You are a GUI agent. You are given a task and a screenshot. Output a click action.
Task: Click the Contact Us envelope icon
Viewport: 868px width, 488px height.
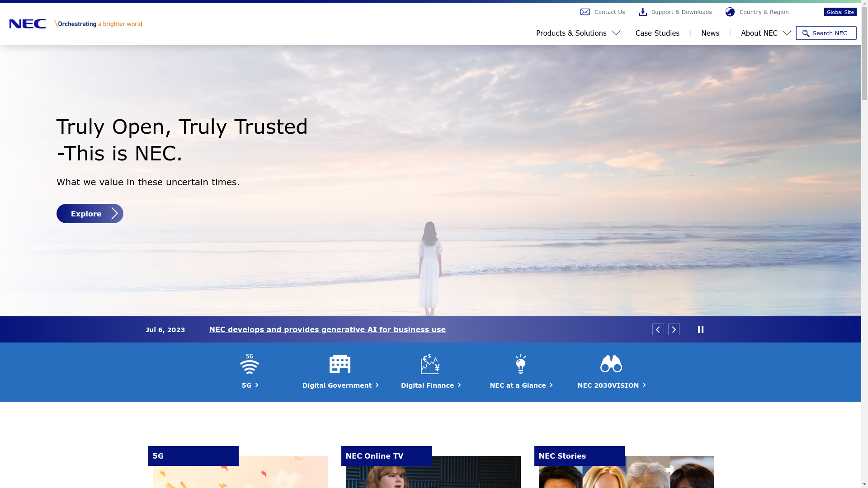pyautogui.click(x=585, y=12)
